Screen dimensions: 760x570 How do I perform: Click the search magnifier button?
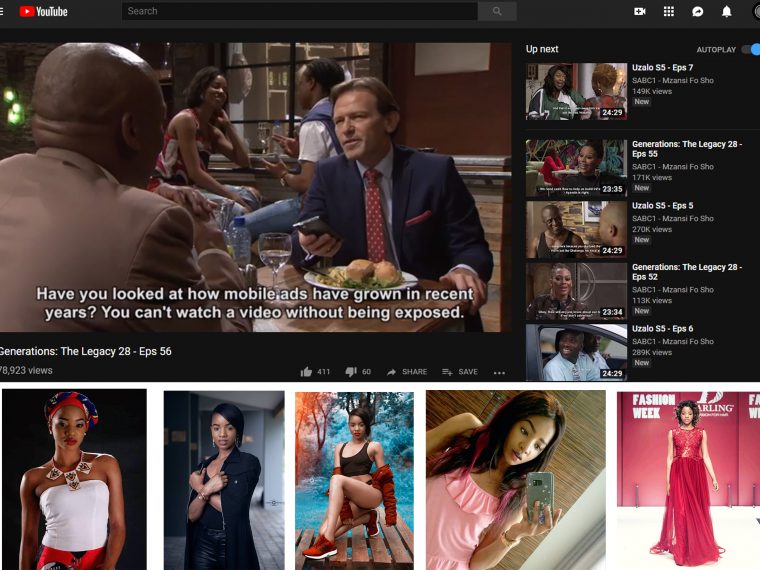click(497, 11)
